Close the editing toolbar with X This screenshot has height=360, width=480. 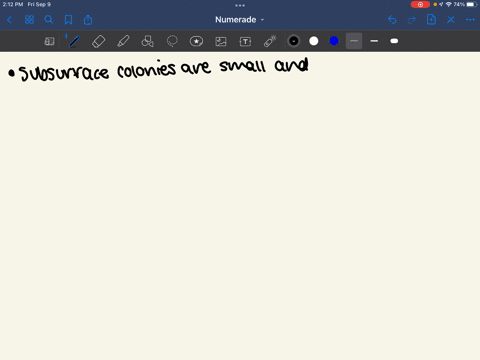pyautogui.click(x=451, y=20)
